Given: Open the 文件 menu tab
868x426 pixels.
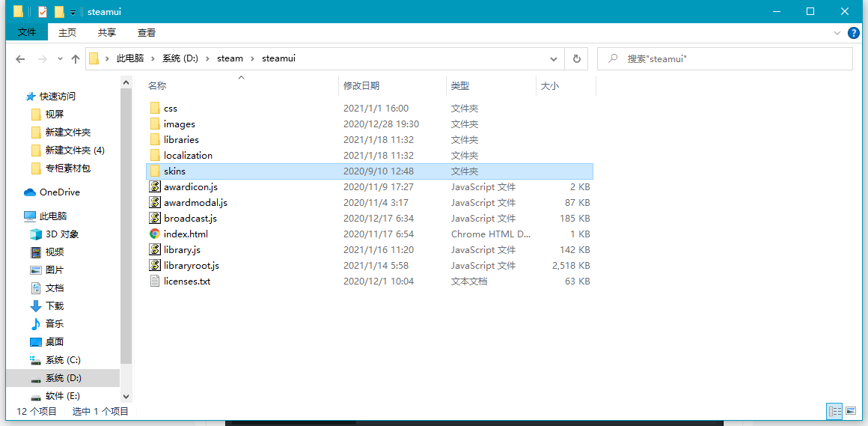Looking at the screenshot, I should tap(27, 32).
